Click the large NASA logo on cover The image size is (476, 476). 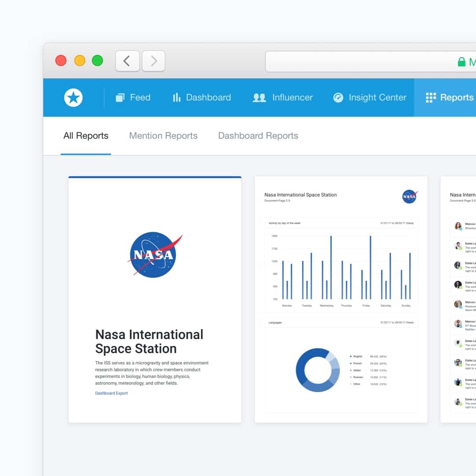pos(155,254)
